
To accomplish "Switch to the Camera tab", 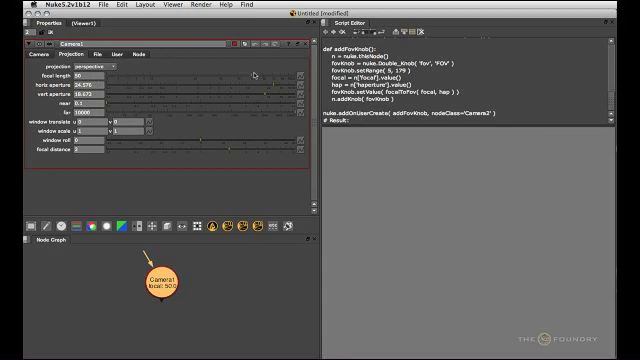I will (39, 54).
